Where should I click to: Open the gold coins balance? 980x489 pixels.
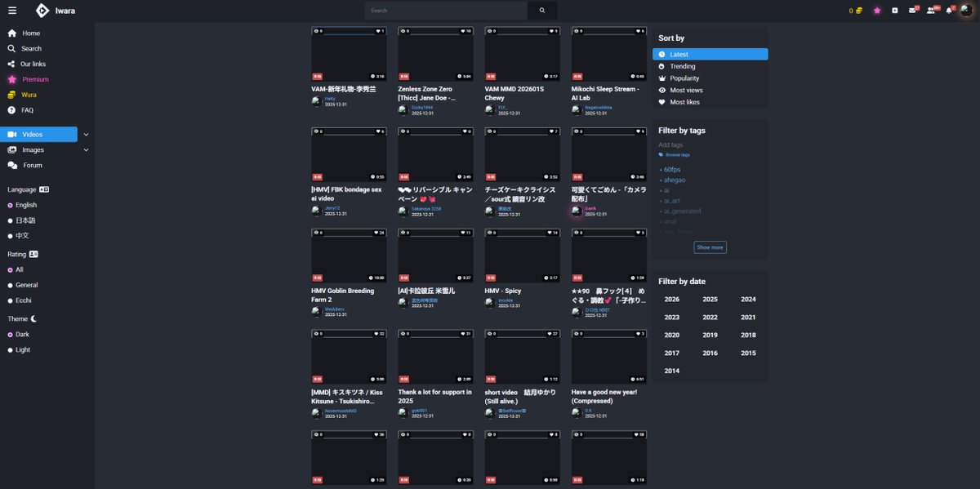coord(856,11)
